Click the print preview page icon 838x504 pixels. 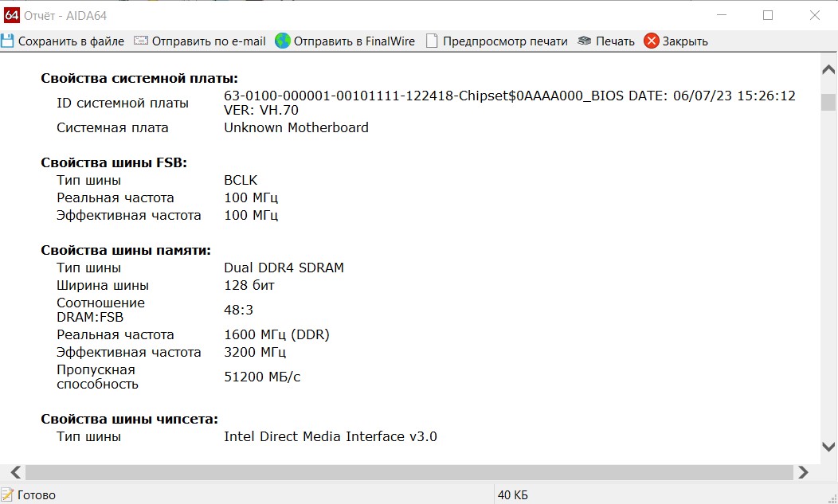click(432, 41)
